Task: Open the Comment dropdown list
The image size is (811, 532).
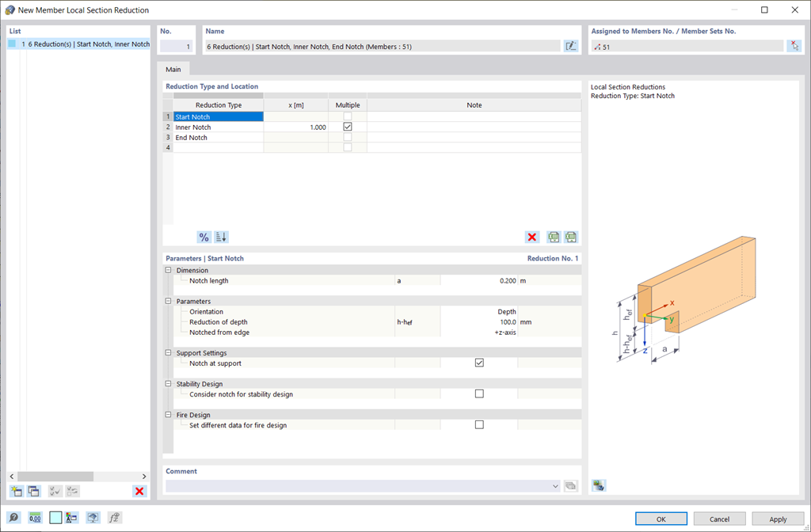Action: (557, 485)
